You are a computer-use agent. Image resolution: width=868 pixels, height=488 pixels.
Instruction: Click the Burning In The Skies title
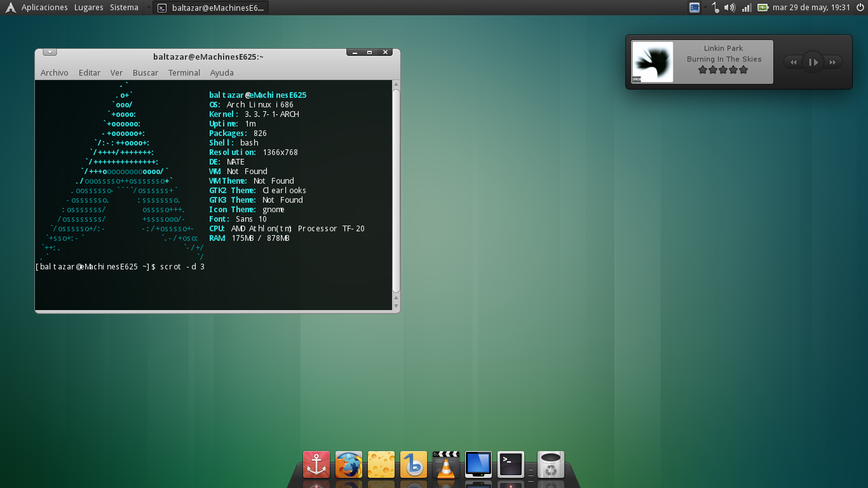724,59
